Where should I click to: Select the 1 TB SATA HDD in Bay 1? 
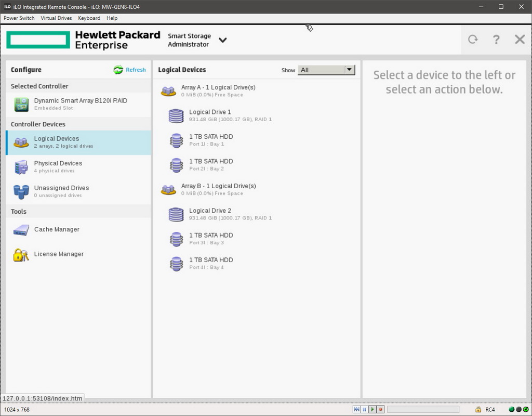(257, 140)
